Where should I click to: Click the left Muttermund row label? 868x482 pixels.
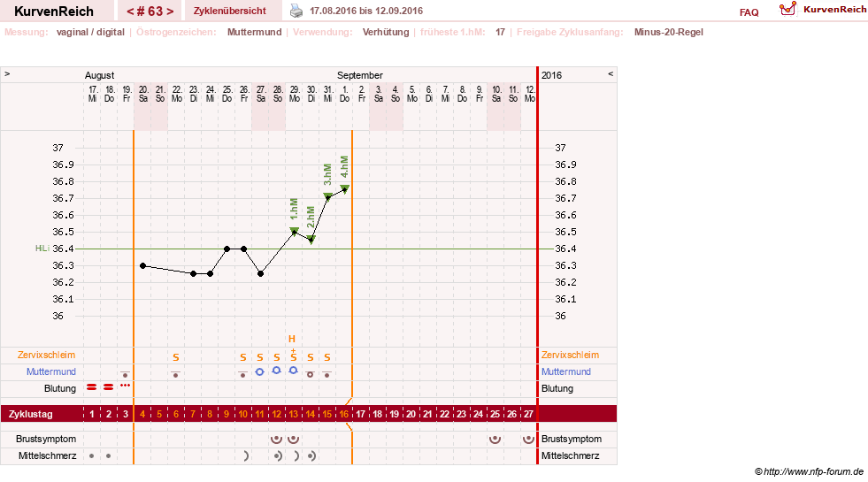tap(51, 371)
